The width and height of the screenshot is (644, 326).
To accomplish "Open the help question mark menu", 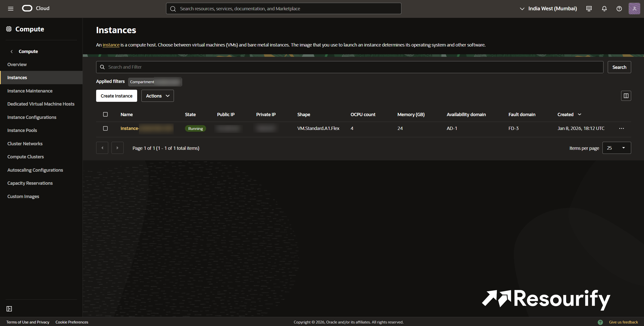I will 619,9.
